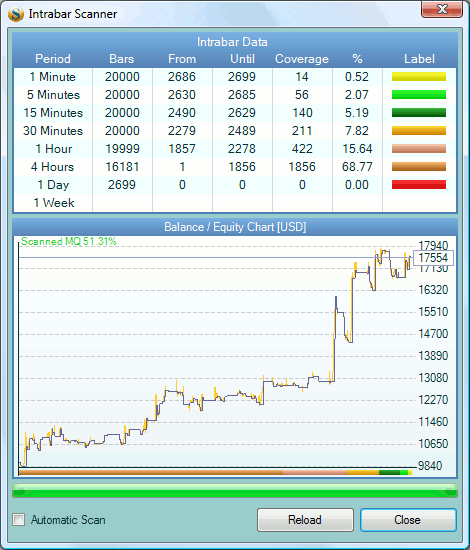470x550 pixels.
Task: Click the 19999 bars value
Action: (122, 149)
